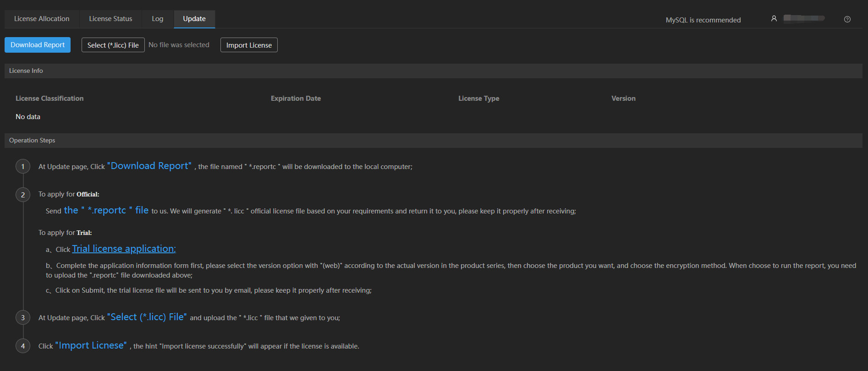Open the Trial license application link
This screenshot has height=371, width=868.
coord(124,249)
